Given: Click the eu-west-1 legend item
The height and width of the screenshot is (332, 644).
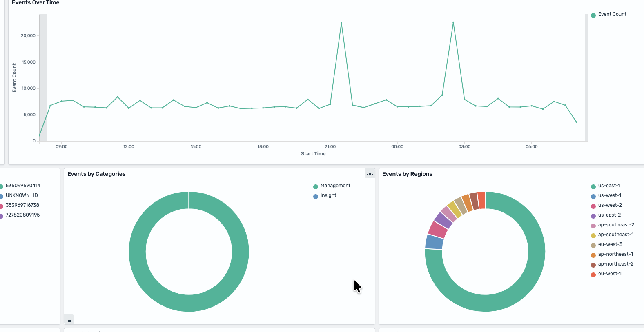Looking at the screenshot, I should (610, 274).
